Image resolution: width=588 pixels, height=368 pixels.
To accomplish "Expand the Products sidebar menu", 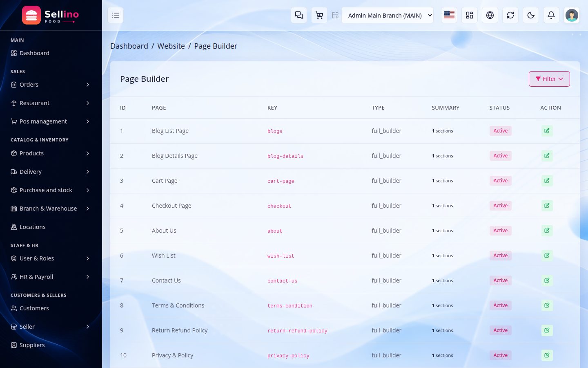I will point(51,153).
